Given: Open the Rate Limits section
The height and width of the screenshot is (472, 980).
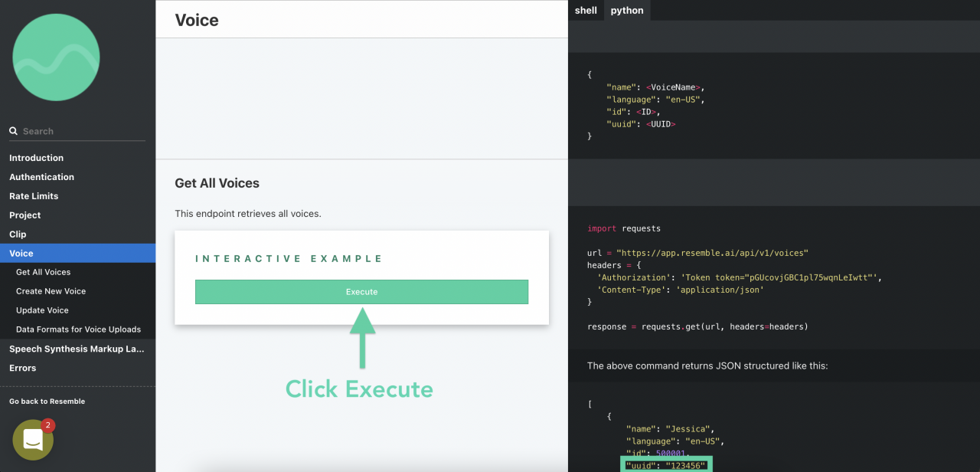Looking at the screenshot, I should (x=34, y=196).
